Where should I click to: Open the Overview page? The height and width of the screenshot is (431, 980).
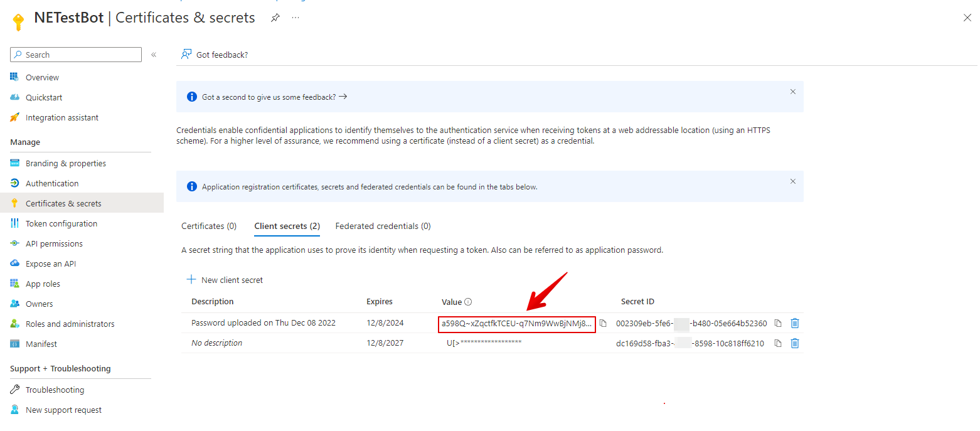click(x=42, y=77)
